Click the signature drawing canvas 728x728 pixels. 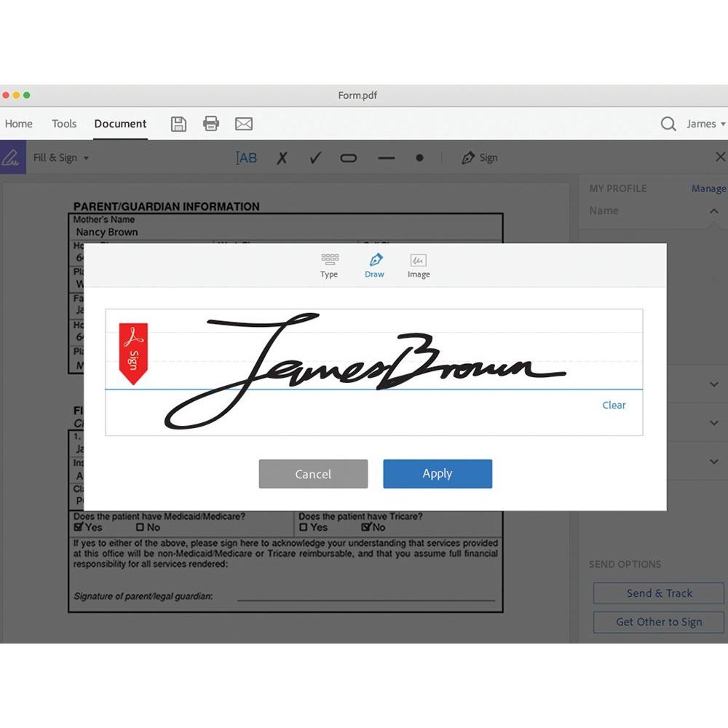[x=373, y=372]
